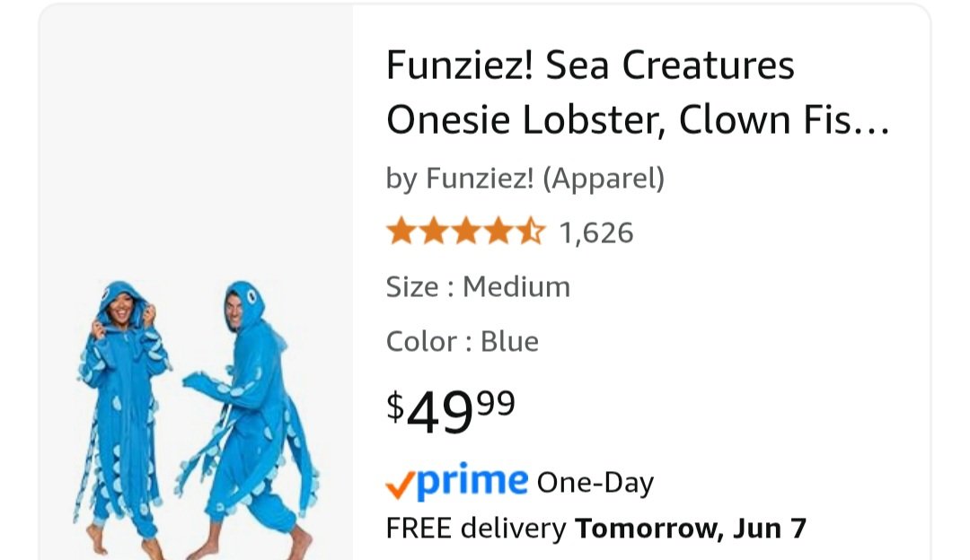
Task: Click the orange Prime checkmark icon
Action: tap(400, 485)
